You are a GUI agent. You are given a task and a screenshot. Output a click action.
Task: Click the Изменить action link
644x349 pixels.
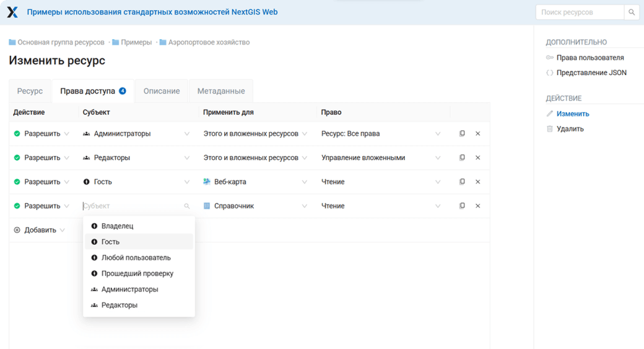[x=572, y=114]
